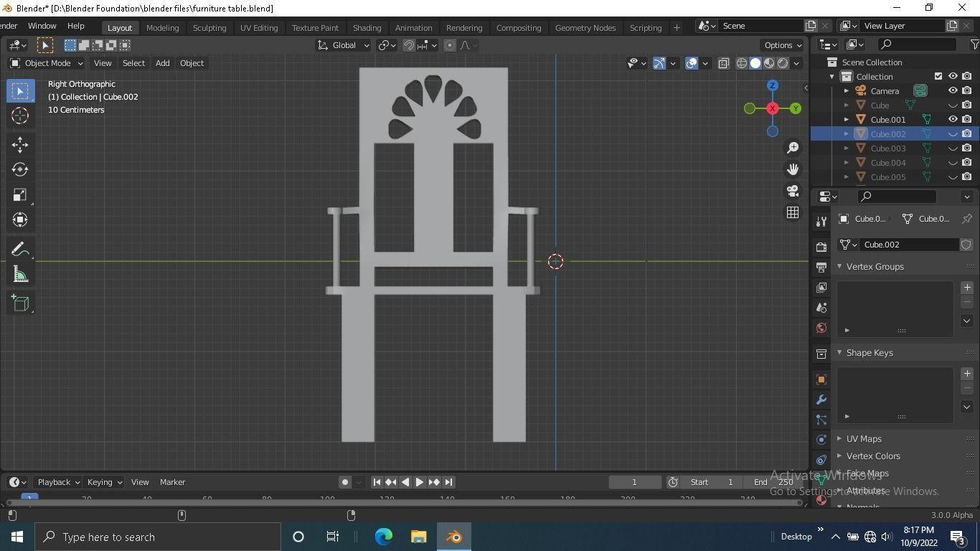Screen dimensions: 980x551
Task: Enable Rendered viewport shading
Action: pos(783,63)
